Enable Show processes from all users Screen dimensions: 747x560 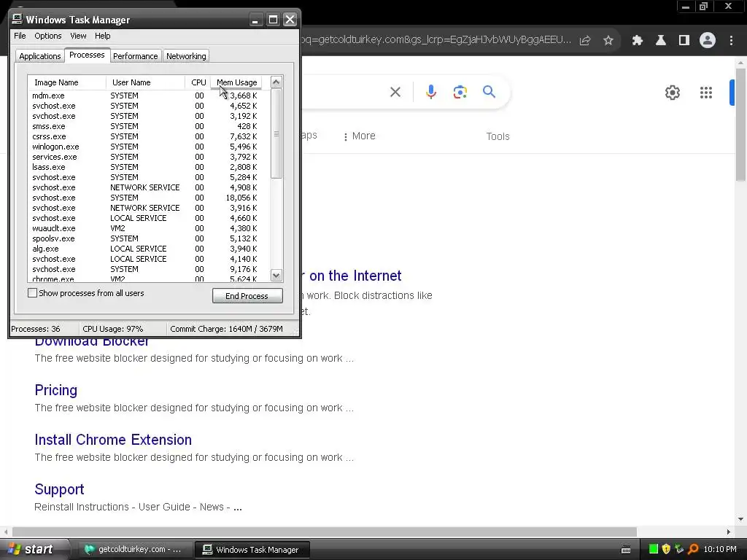click(32, 293)
